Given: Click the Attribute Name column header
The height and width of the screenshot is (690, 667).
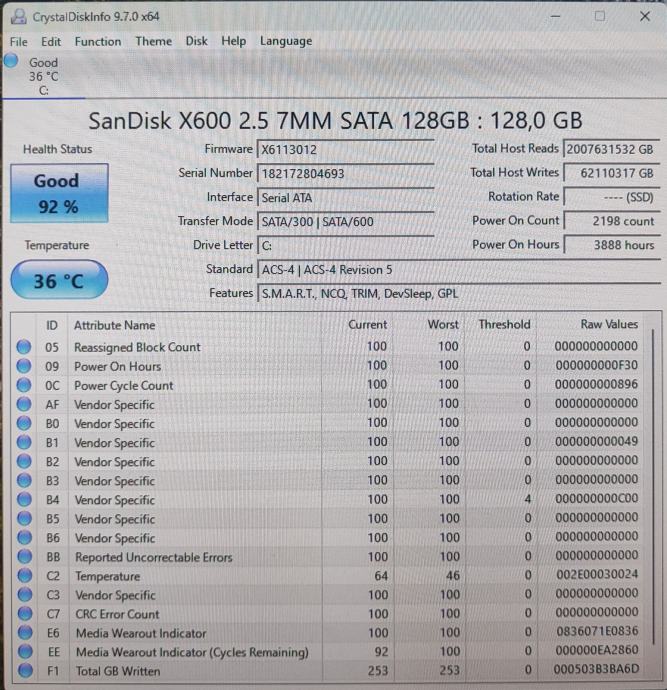Looking at the screenshot, I should pos(115,326).
